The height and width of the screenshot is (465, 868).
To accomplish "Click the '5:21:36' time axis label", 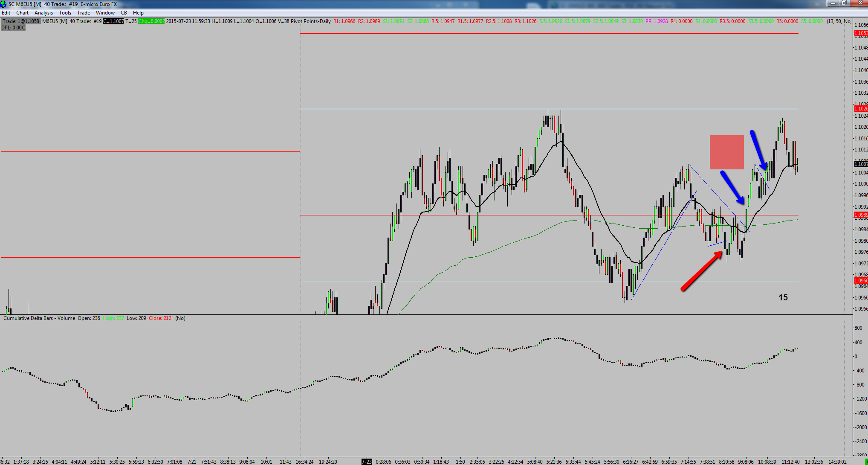I will (554, 462).
